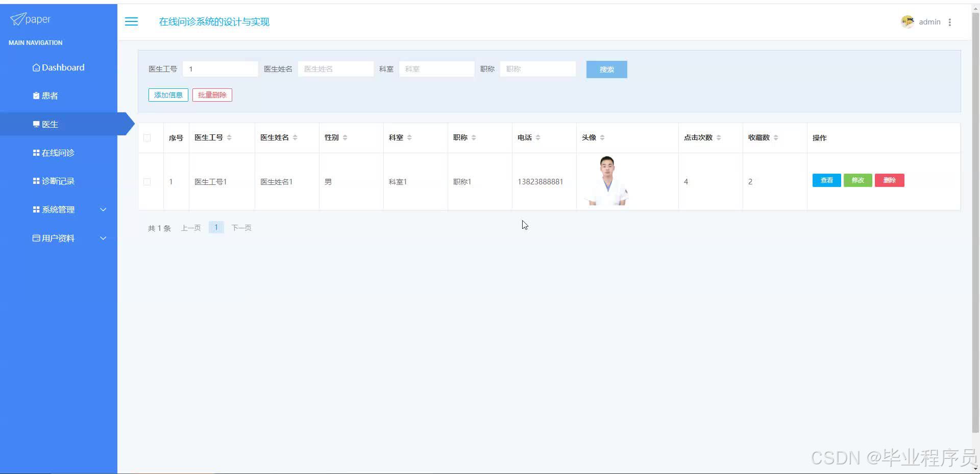This screenshot has height=474, width=980.
Task: Click the 系统管理 grid icon
Action: pyautogui.click(x=36, y=209)
